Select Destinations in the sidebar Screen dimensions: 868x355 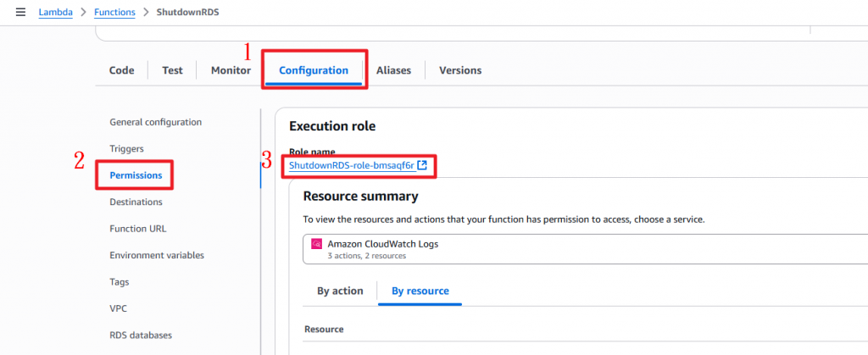136,202
